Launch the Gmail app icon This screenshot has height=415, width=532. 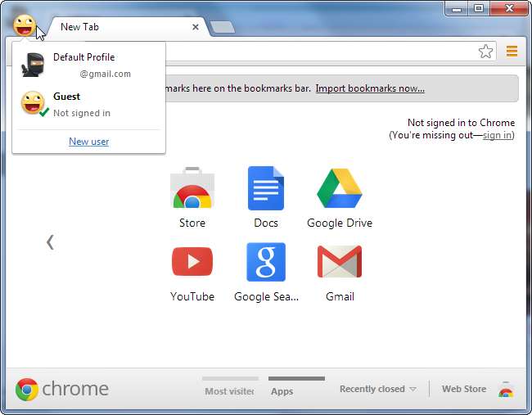point(340,262)
